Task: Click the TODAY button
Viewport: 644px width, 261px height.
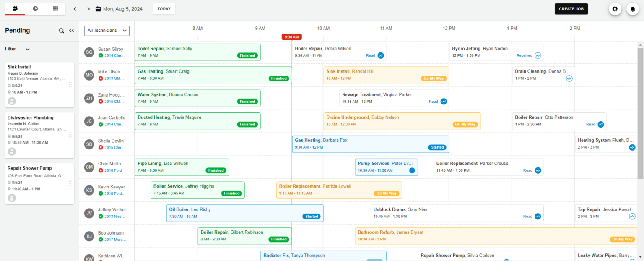Action: pos(164,9)
